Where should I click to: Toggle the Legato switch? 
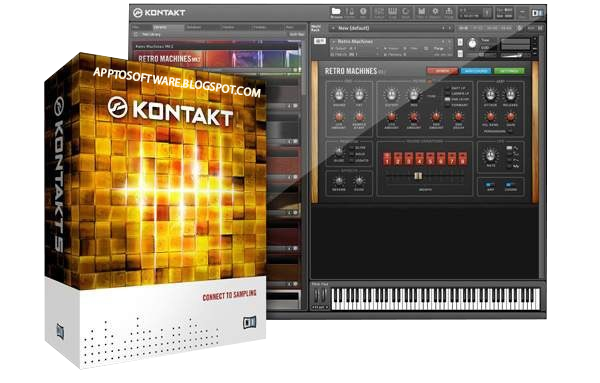(x=351, y=161)
